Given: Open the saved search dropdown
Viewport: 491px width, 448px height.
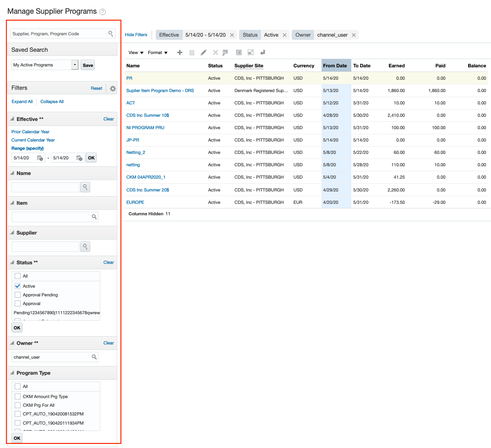Looking at the screenshot, I should click(x=74, y=65).
